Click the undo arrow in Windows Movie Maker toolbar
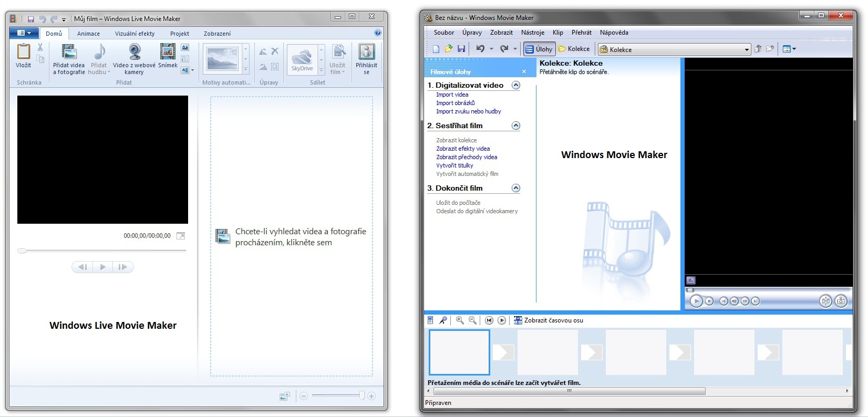Viewport: 868px width, 417px height. (x=480, y=49)
